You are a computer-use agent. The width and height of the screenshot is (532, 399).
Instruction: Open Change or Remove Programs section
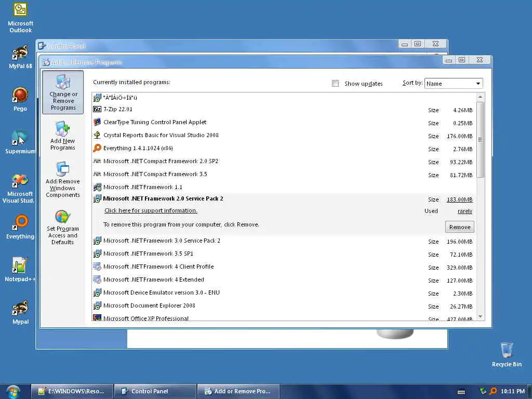(x=63, y=92)
